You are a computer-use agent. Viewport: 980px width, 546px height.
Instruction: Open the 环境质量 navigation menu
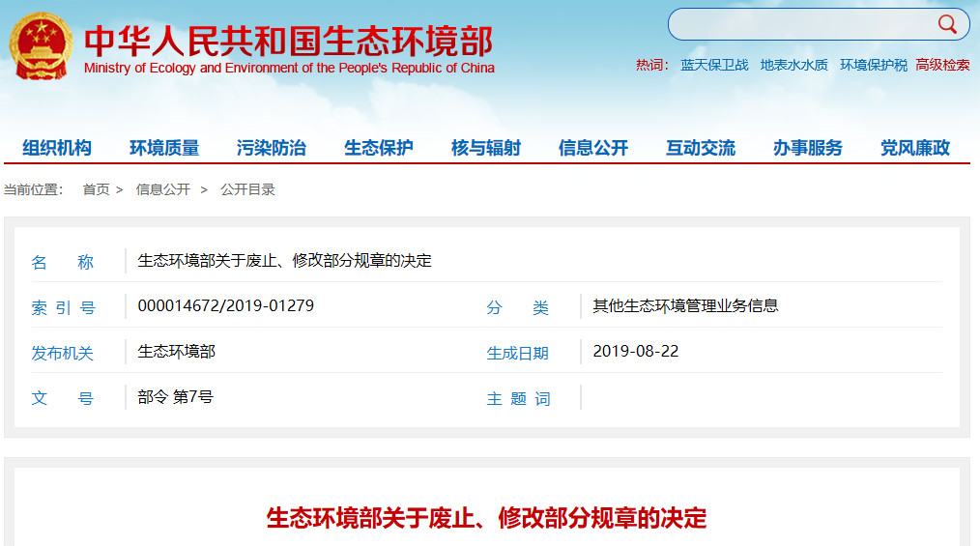(164, 148)
